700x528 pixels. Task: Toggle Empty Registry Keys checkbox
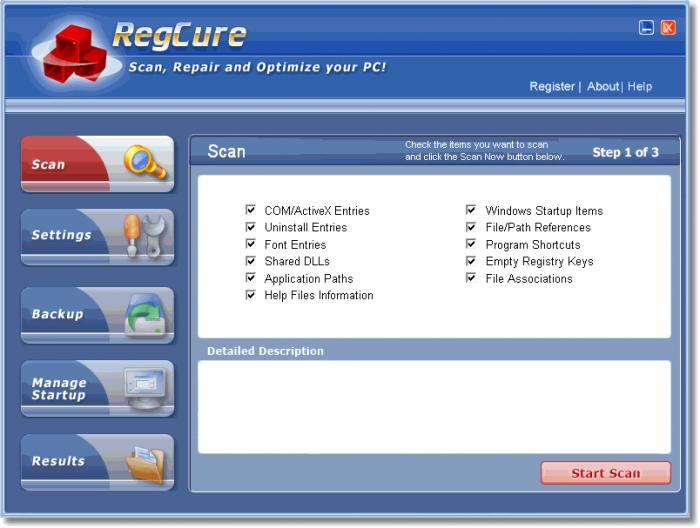coord(471,261)
